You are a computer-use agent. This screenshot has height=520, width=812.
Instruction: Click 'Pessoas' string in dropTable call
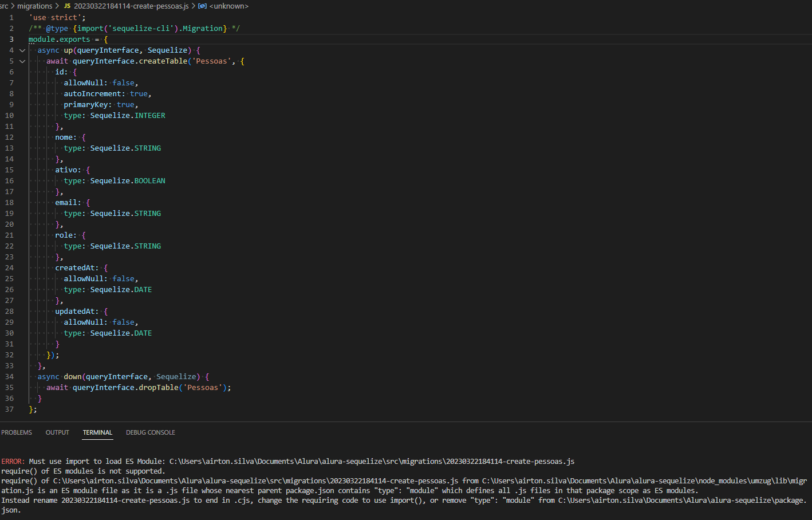click(203, 388)
